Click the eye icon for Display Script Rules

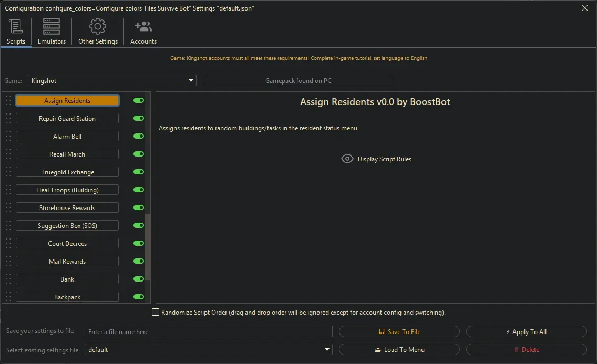click(347, 159)
